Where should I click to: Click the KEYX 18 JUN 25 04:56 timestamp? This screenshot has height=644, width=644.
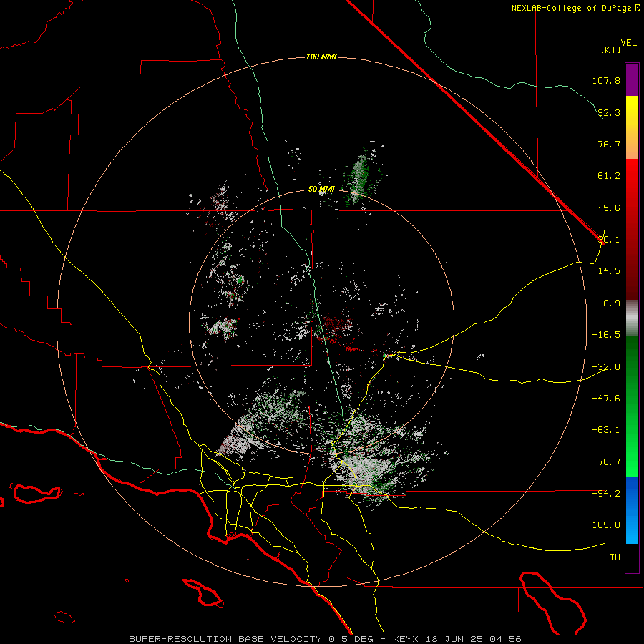tap(457, 639)
